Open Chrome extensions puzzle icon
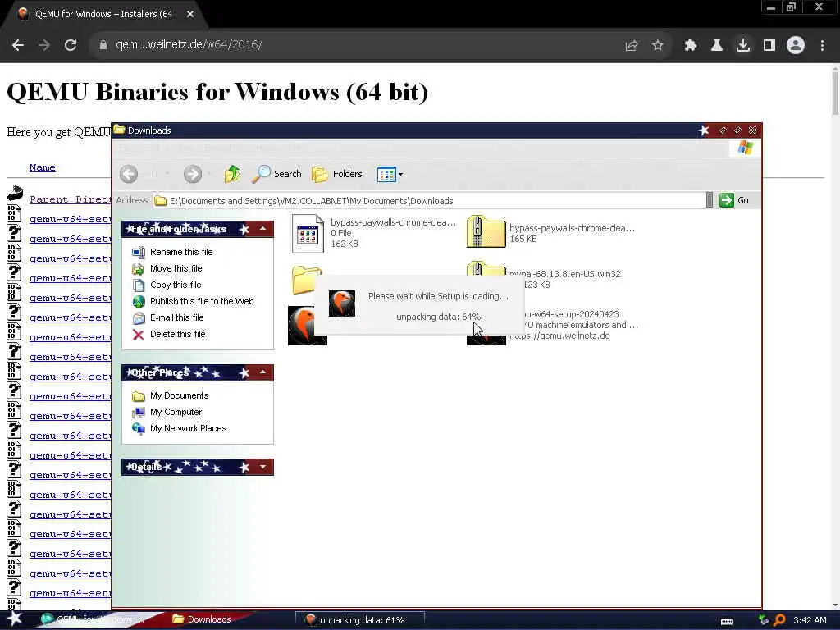840x630 pixels. click(691, 46)
